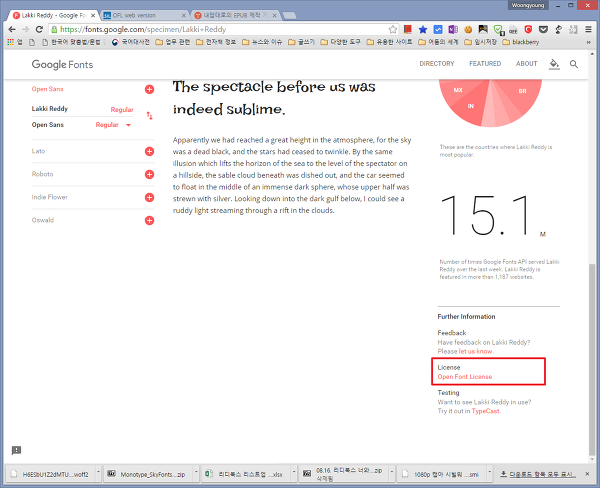This screenshot has height=488, width=600.
Task: Open dropdown arrow for woff2 download
Action: coord(98,473)
